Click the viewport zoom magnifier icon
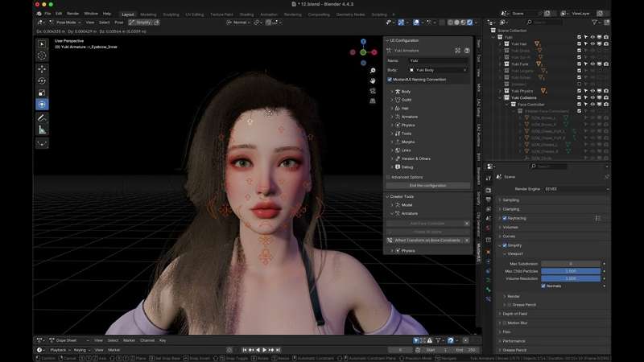 pyautogui.click(x=373, y=71)
